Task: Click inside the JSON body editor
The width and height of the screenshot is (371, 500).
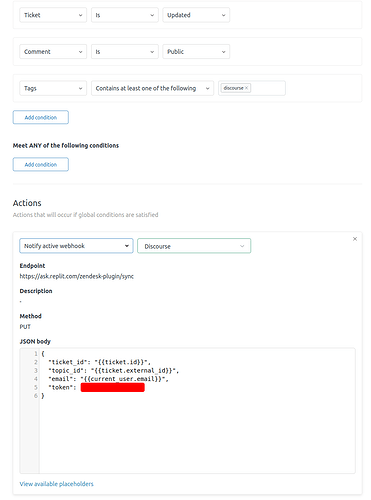Action: [187, 411]
